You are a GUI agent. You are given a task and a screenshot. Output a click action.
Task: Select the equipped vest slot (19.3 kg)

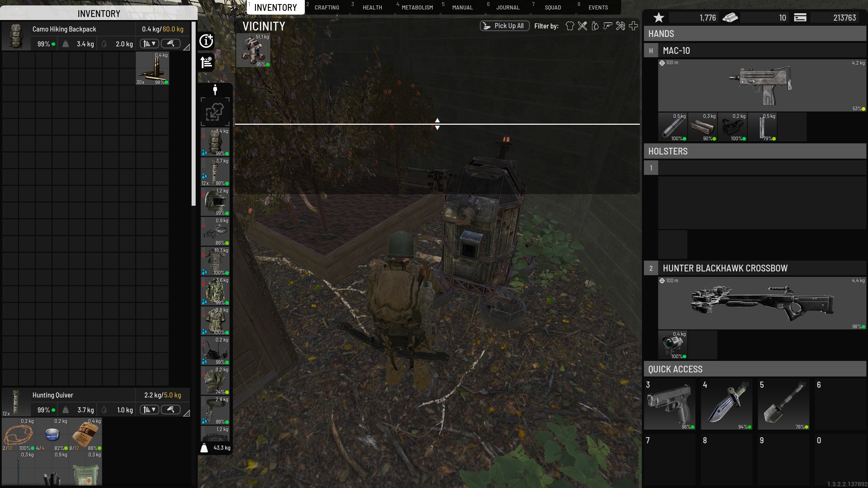(215, 261)
